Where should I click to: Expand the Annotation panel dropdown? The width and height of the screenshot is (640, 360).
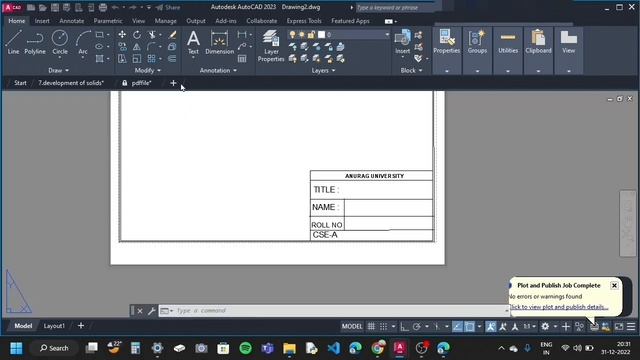[x=218, y=70]
